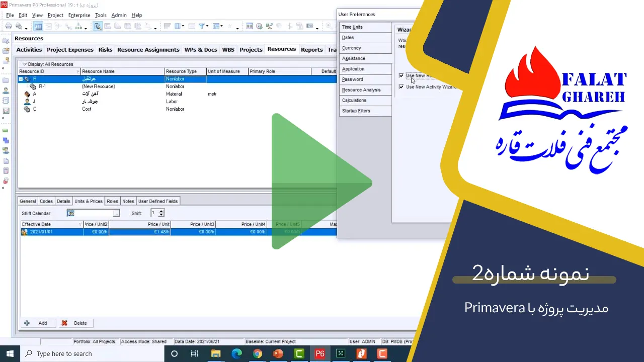Click the calculator-like sidebar icon
The width and height of the screenshot is (644, 362).
click(6, 171)
